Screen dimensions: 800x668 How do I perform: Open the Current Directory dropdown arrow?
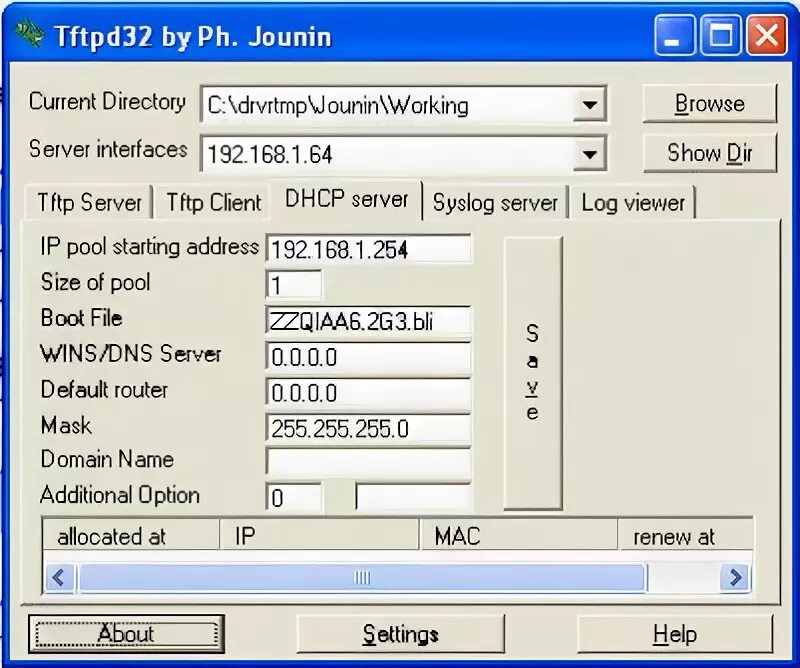click(589, 105)
